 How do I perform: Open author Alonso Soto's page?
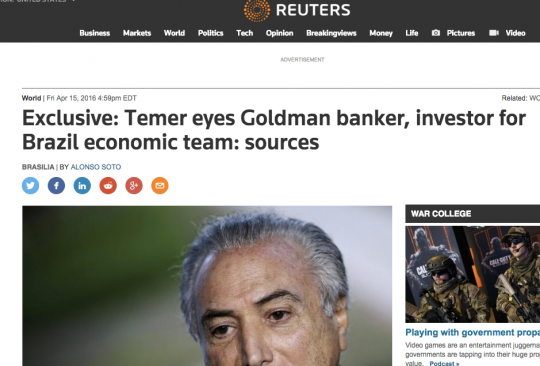[x=96, y=167]
